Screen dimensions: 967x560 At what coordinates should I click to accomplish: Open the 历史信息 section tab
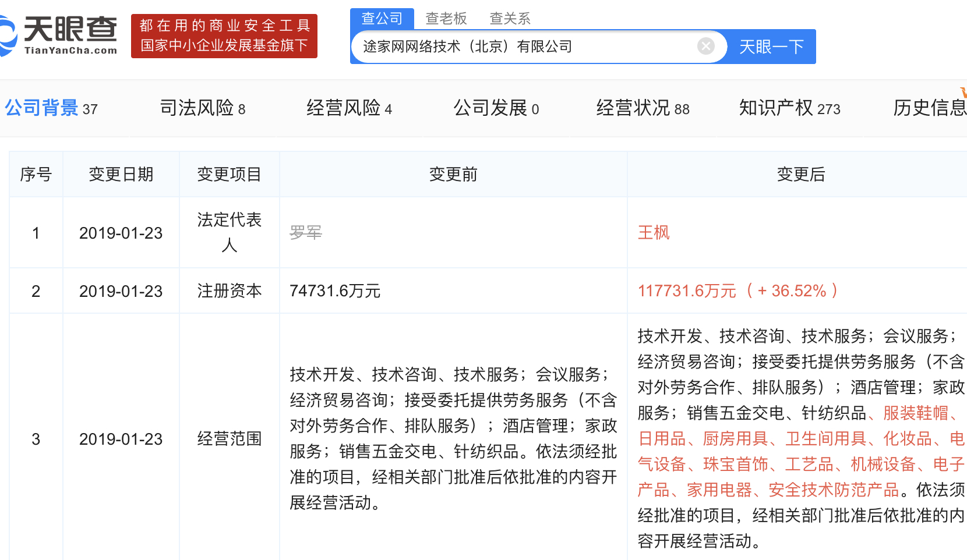[930, 108]
